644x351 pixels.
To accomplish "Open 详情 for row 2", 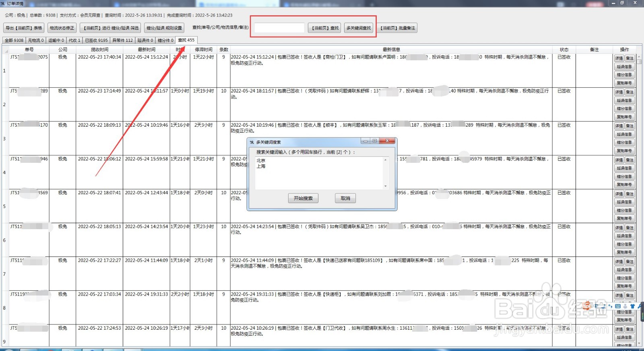I will click(619, 92).
